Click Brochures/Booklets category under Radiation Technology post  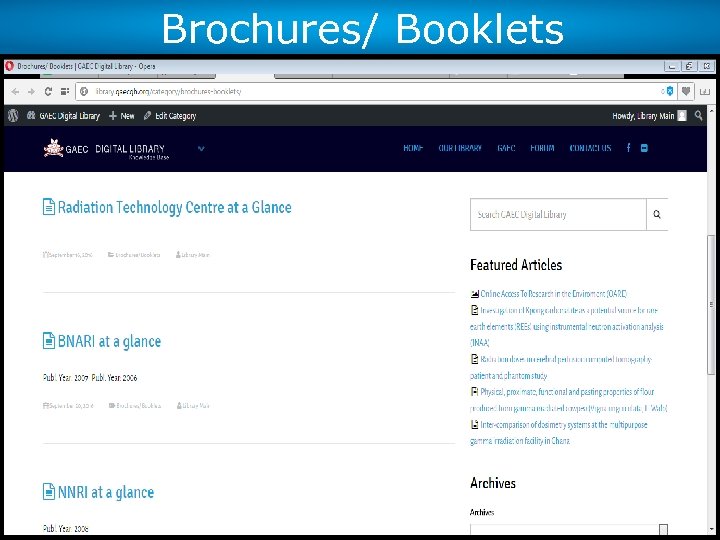(134, 255)
